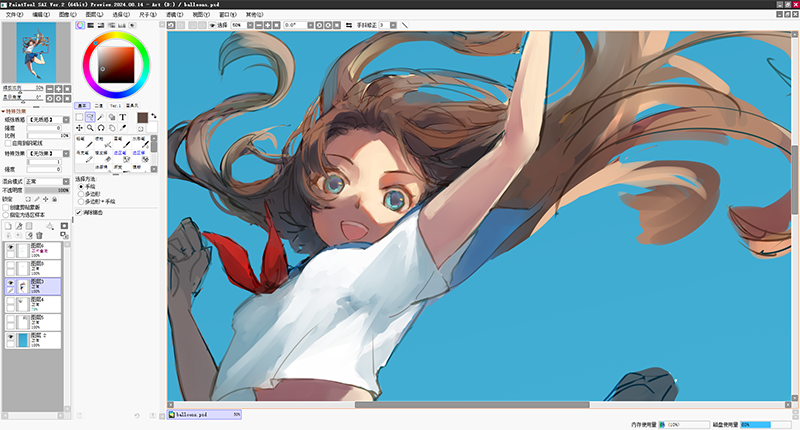Click the navigator thumbnail preview
The image size is (800, 430).
click(36, 52)
